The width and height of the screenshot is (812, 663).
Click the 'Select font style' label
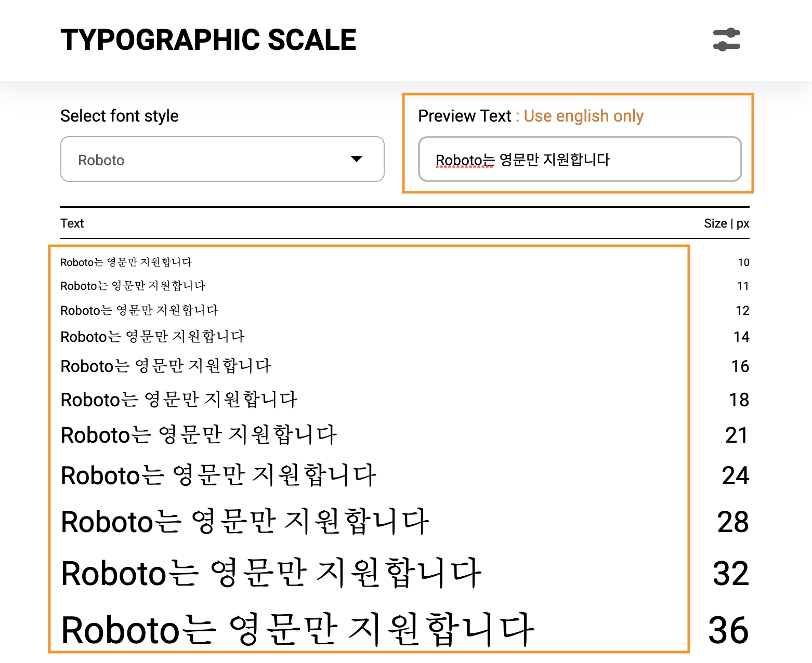[119, 116]
